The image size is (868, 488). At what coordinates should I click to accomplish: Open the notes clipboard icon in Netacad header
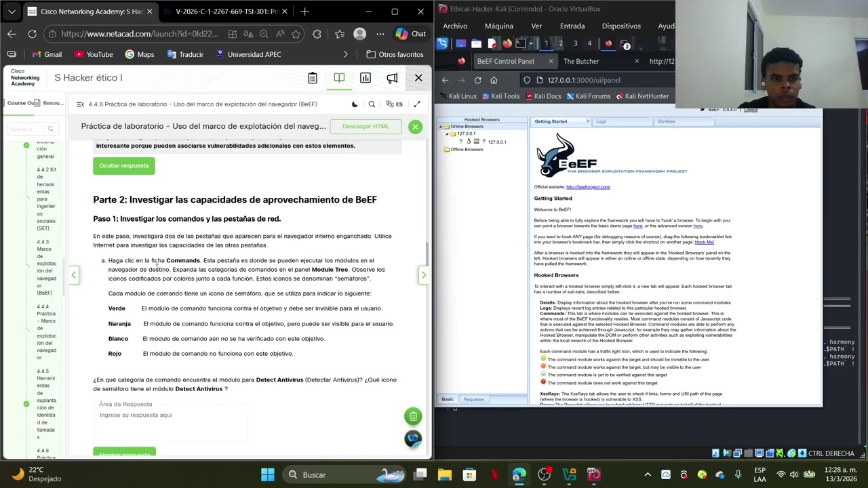pyautogui.click(x=313, y=78)
